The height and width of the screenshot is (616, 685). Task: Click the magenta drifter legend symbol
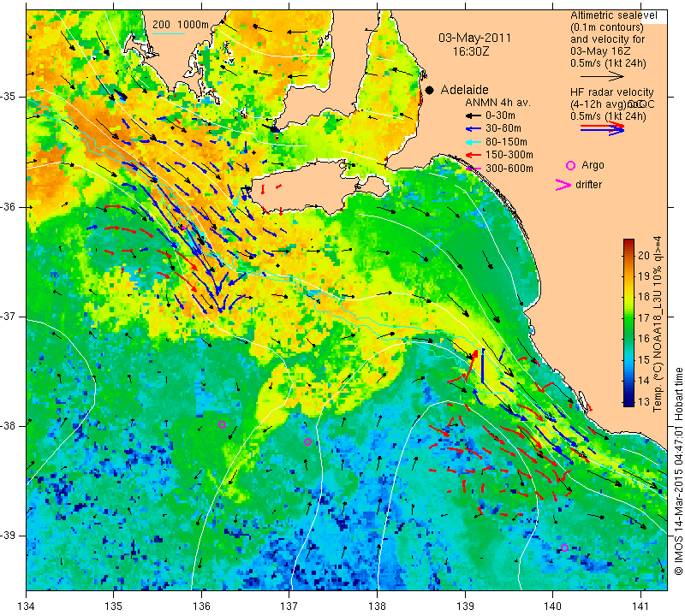(563, 185)
